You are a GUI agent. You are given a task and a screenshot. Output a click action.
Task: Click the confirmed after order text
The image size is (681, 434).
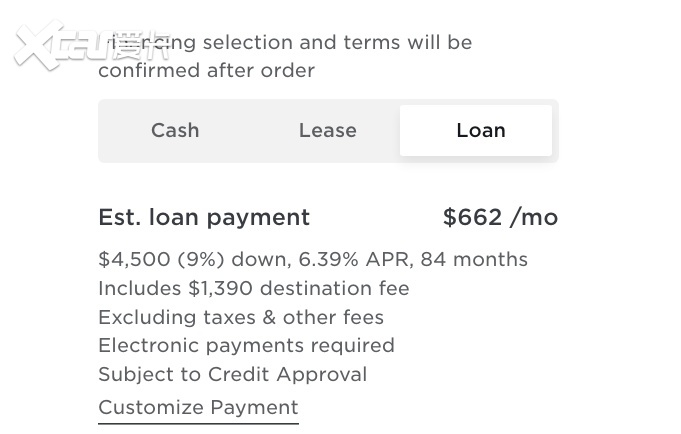click(x=206, y=70)
